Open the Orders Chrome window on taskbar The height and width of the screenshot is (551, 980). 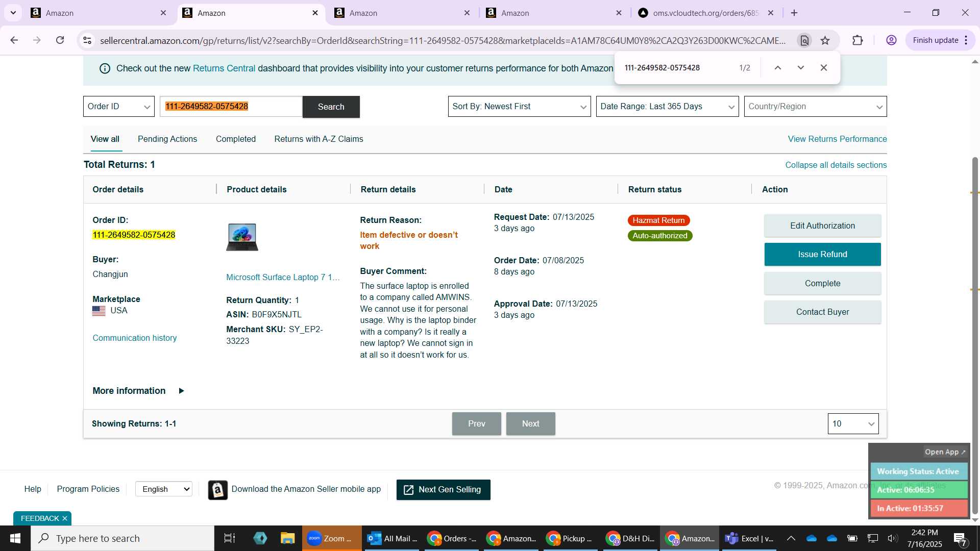point(452,538)
